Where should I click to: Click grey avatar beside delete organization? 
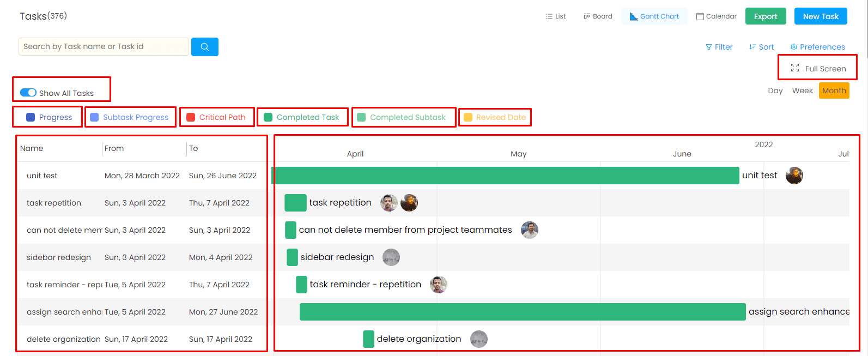(479, 339)
